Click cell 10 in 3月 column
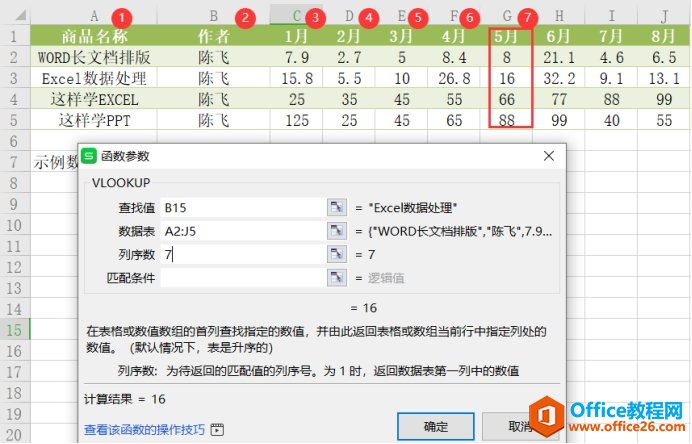 point(401,78)
